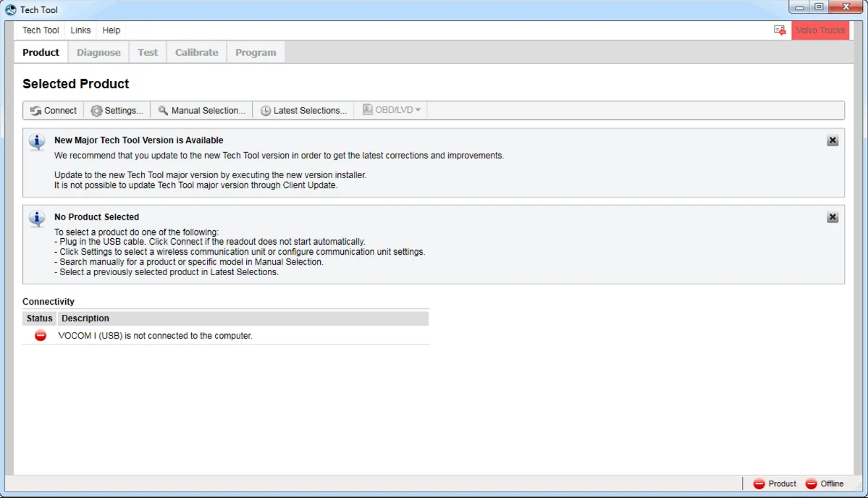Screen dimensions: 868x498
Task: Click the Connectivity section label
Action: coord(49,302)
